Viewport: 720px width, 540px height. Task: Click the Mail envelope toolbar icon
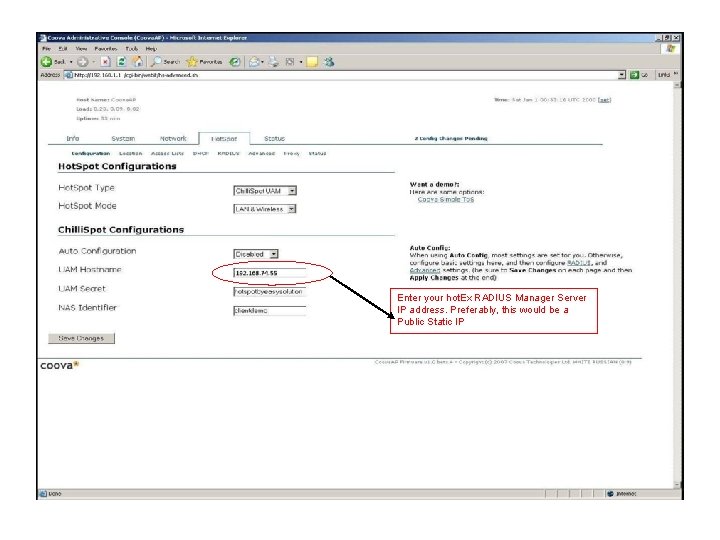click(x=254, y=62)
